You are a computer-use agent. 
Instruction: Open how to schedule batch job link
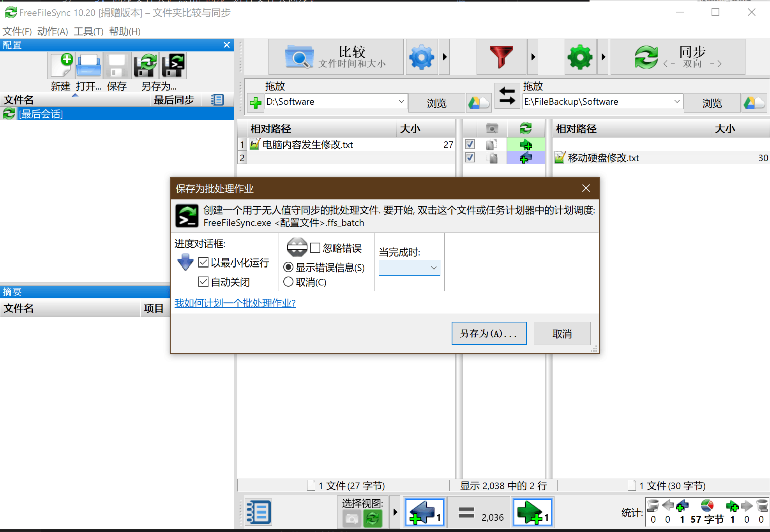tap(235, 303)
